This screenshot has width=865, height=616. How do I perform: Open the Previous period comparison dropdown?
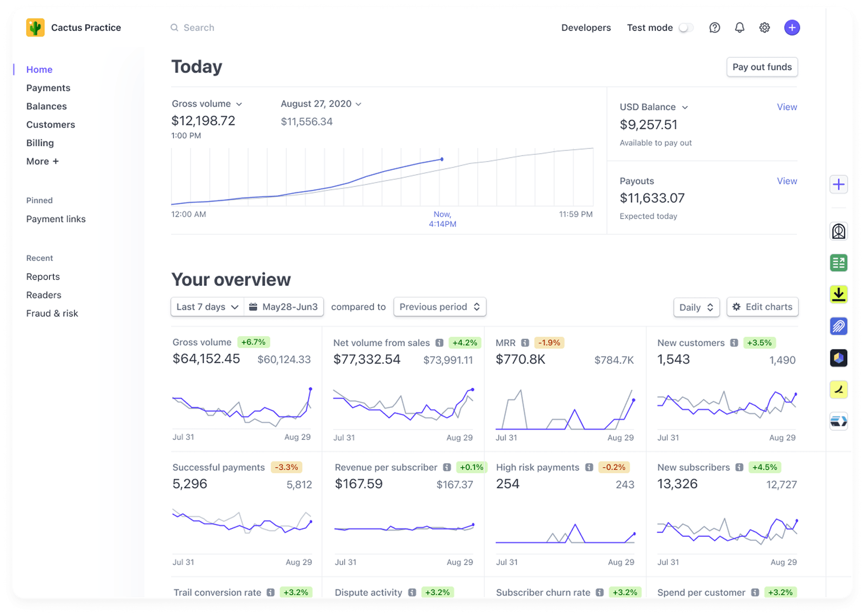click(439, 306)
